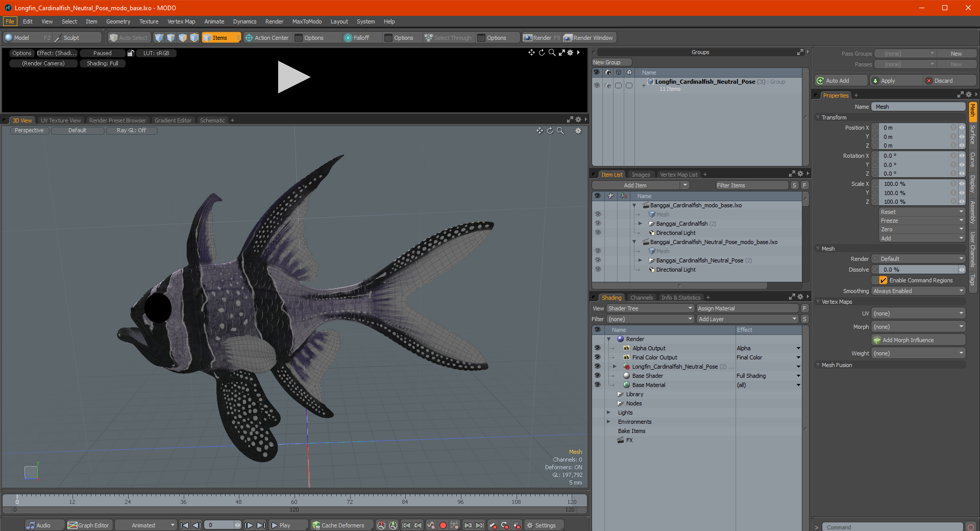
Task: Click 3D viewport gear settings icon
Action: click(578, 131)
